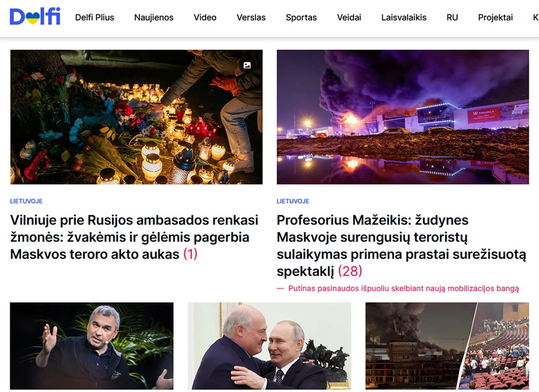Click the photo gallery icon on candles image
Screen dimensions: 539x392
tap(247, 65)
